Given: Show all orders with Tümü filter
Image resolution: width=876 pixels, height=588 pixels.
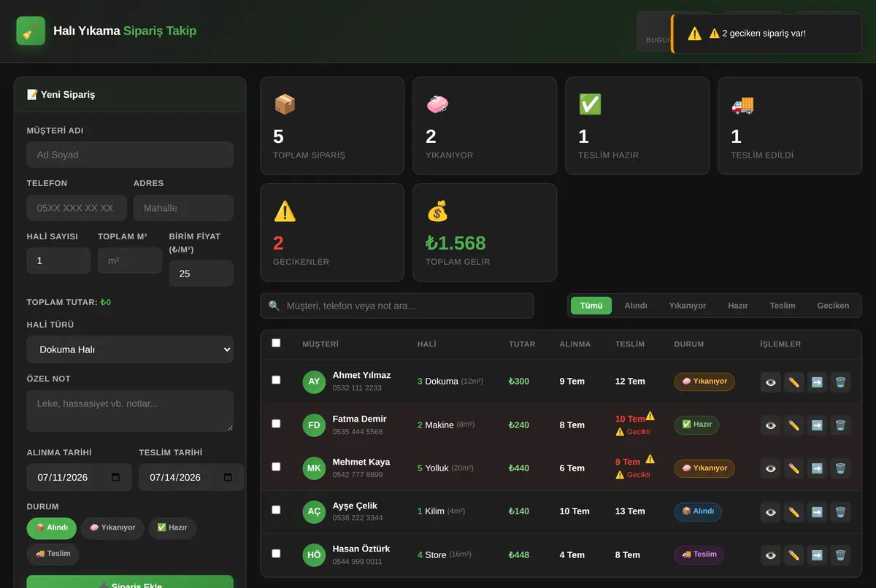Looking at the screenshot, I should tap(591, 306).
